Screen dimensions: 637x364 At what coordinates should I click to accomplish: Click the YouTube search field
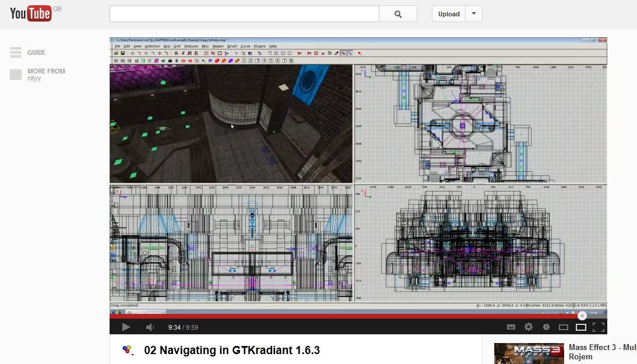click(244, 14)
